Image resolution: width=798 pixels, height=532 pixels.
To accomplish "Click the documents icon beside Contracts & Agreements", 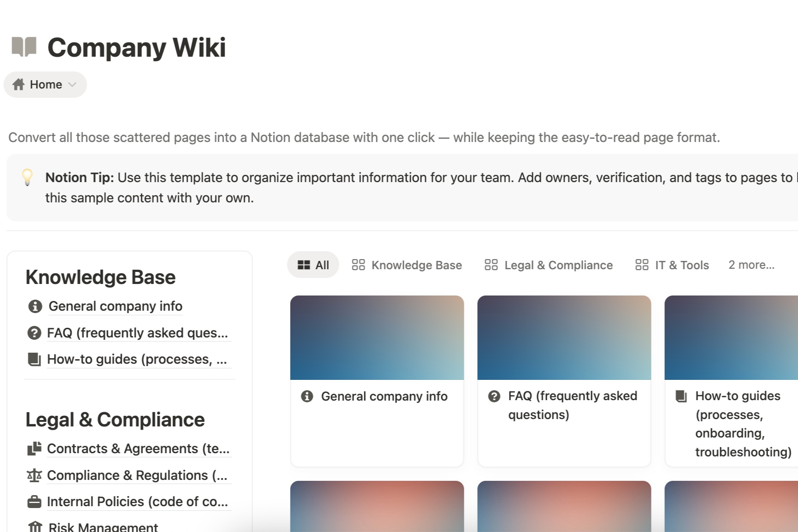I will 34,449.
